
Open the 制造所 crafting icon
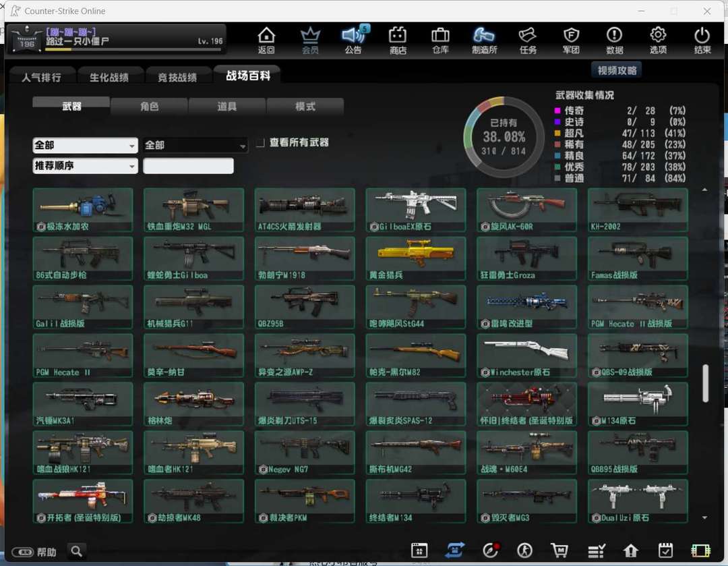click(484, 40)
